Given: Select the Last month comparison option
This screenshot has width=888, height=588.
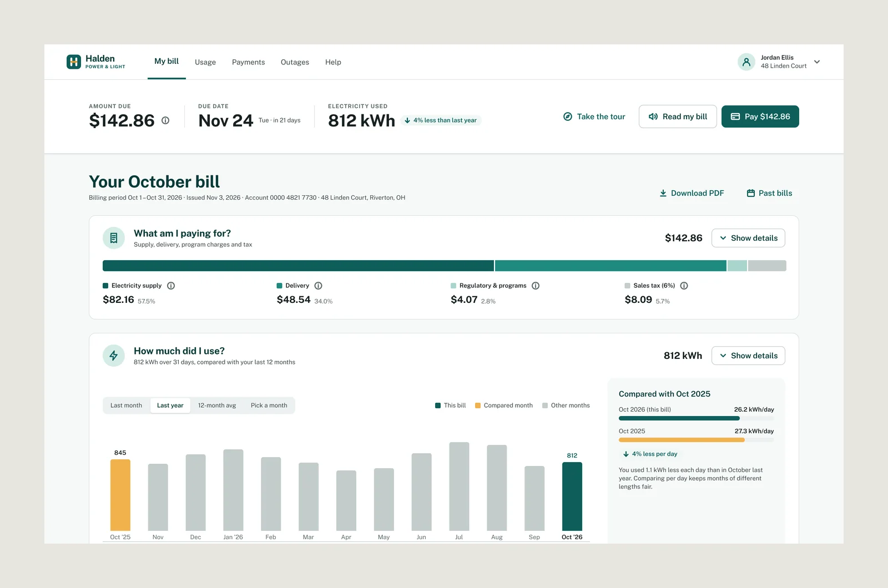Looking at the screenshot, I should 127,405.
